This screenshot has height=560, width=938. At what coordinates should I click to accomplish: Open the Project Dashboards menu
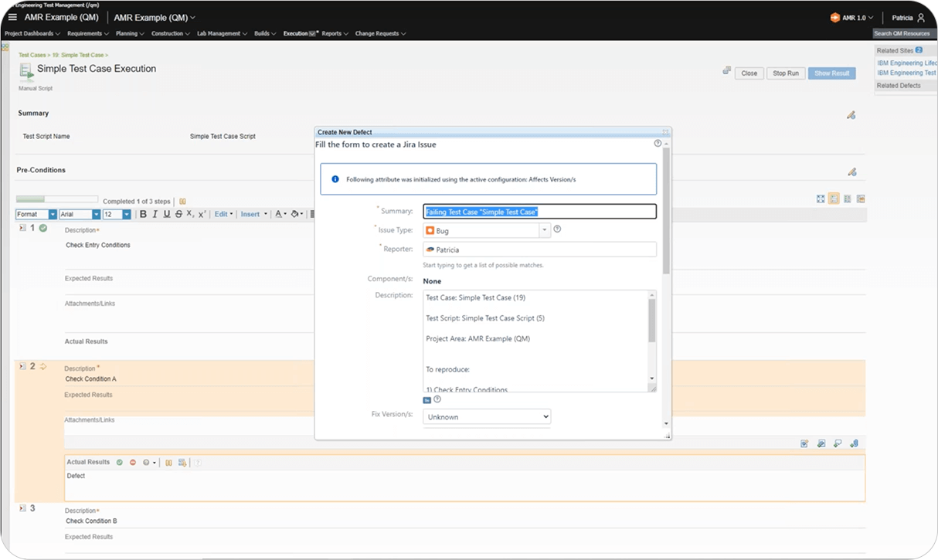pyautogui.click(x=32, y=34)
